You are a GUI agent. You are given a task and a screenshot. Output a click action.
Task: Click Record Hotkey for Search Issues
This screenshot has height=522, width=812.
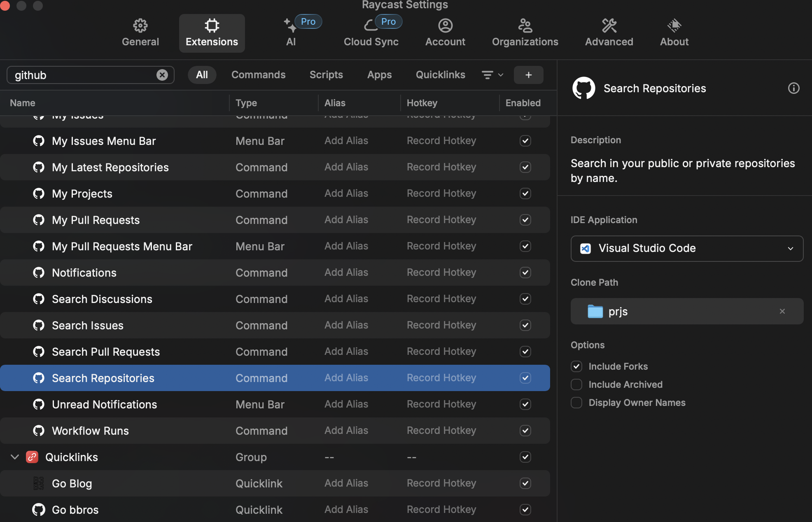(441, 325)
